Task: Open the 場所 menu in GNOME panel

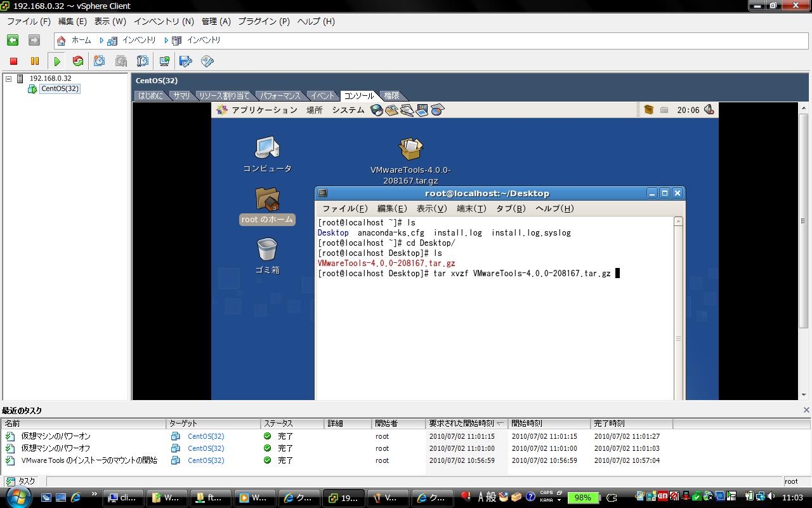Action: coord(315,110)
